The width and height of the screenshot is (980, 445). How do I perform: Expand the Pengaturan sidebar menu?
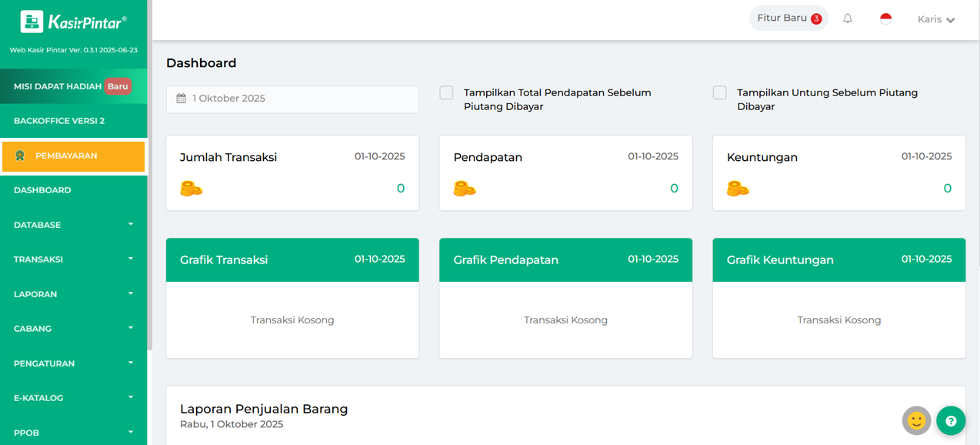(x=73, y=363)
